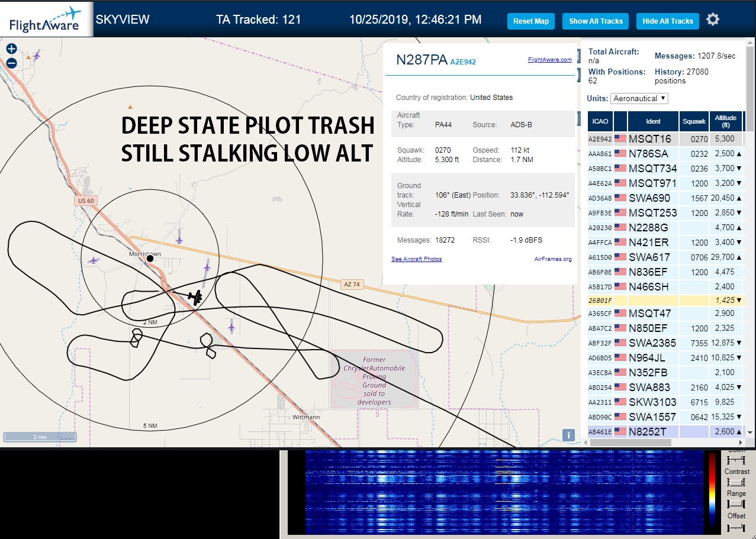This screenshot has height=539, width=756.
Task: Click the US flag in N2288G row
Action: [x=620, y=227]
